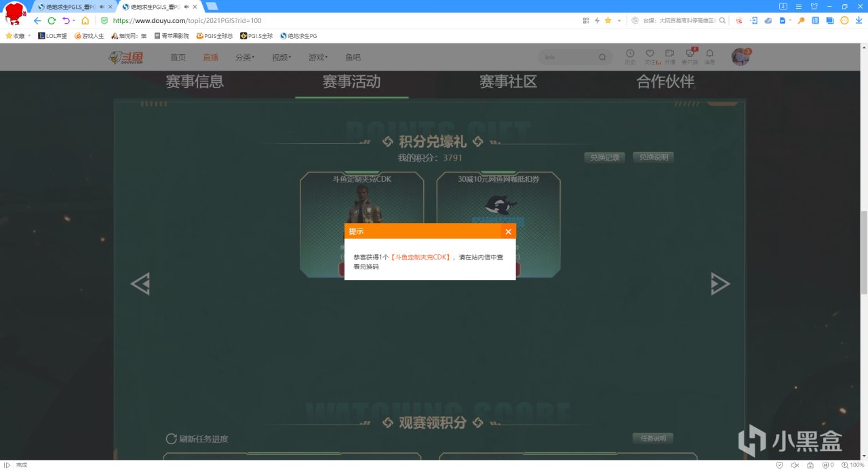Screen dimensions: 868x470
Task: Bookmark this page with the yellow star
Action: tap(608, 20)
